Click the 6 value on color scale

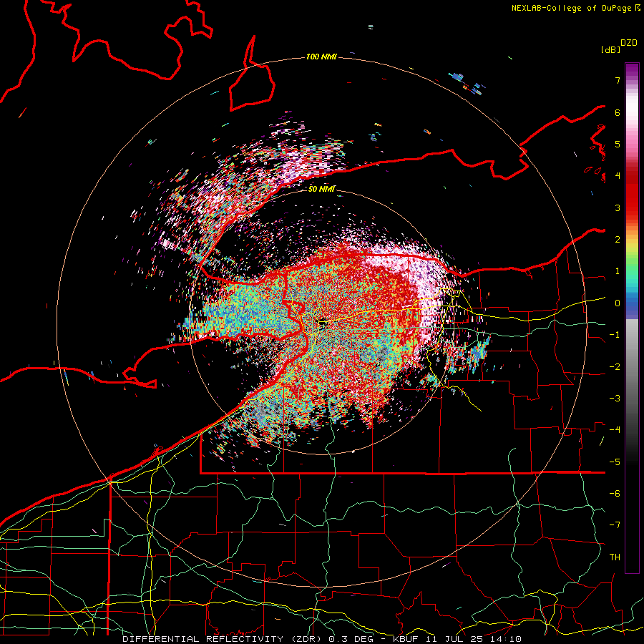pos(618,112)
